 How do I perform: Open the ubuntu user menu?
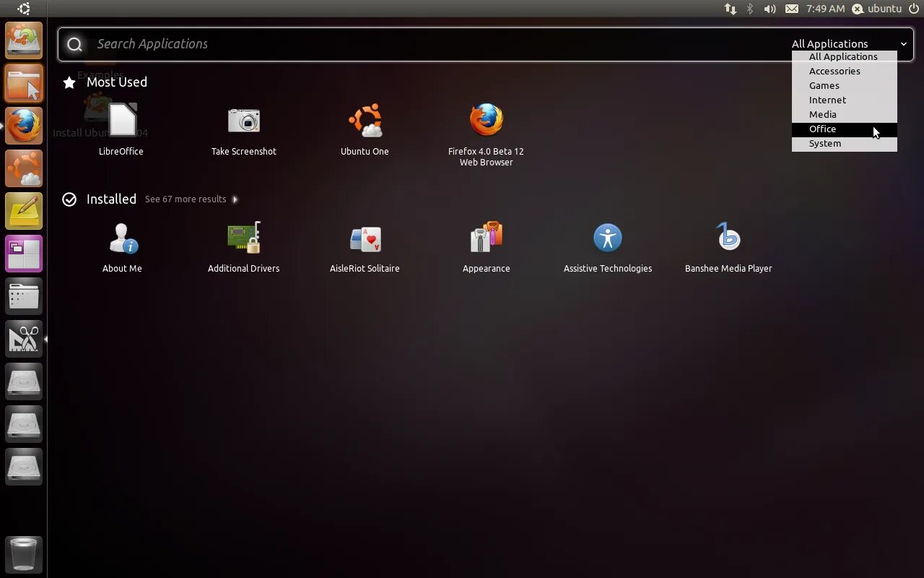tap(877, 9)
